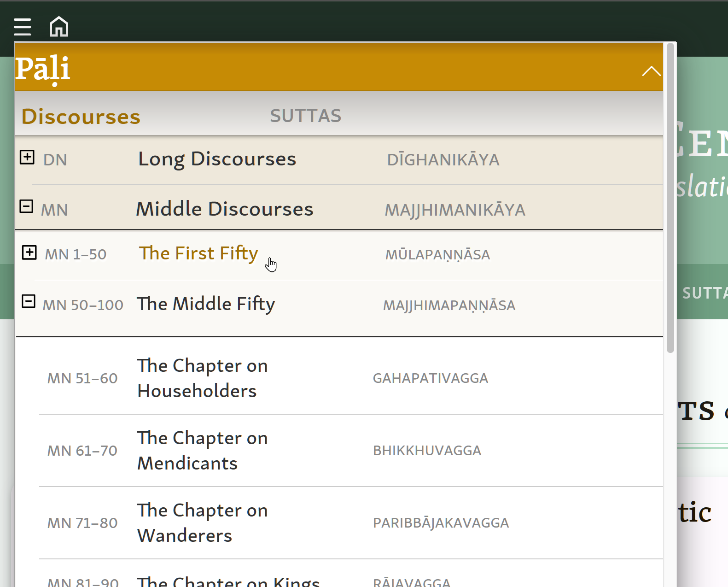
Task: Select The Middle Fifty entry
Action: 206,304
